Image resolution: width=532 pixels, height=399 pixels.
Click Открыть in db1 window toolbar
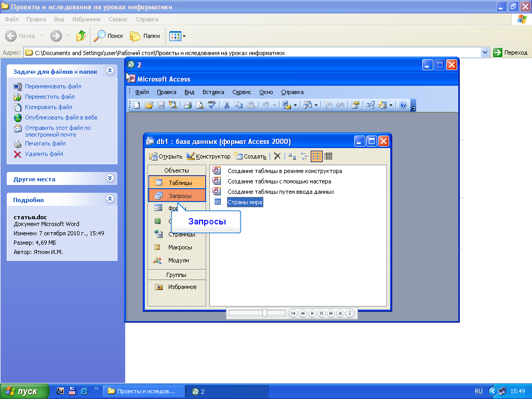click(166, 156)
